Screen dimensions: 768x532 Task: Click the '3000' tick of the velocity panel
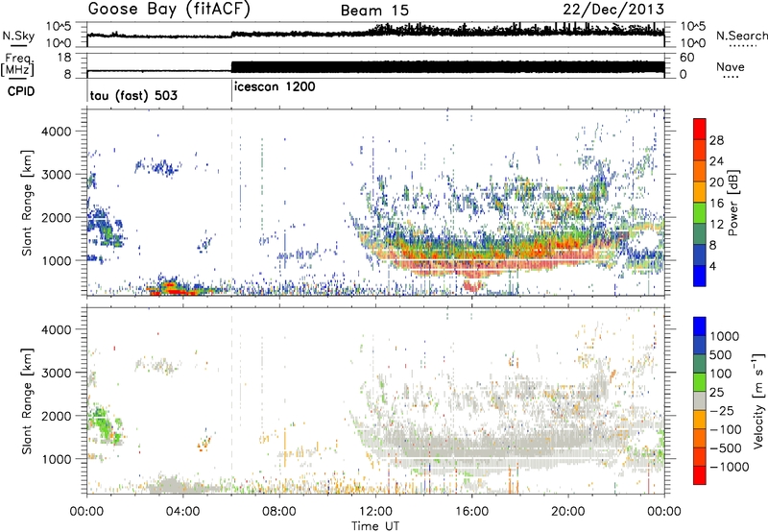coord(56,373)
